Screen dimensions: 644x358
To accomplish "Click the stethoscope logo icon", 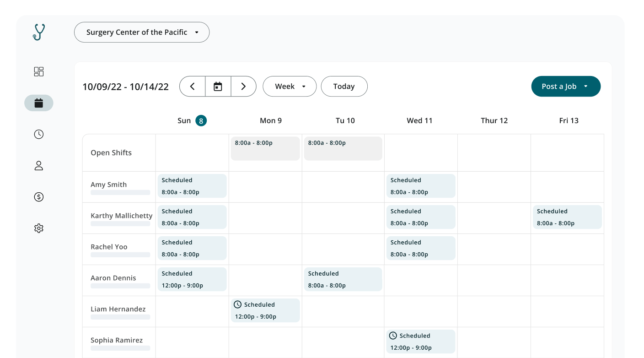I will click(x=39, y=32).
